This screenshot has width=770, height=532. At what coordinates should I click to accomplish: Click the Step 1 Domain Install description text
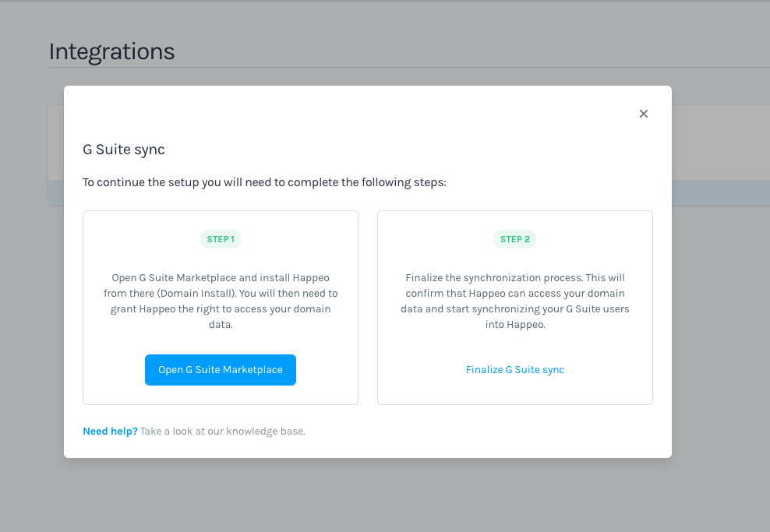tap(221, 301)
